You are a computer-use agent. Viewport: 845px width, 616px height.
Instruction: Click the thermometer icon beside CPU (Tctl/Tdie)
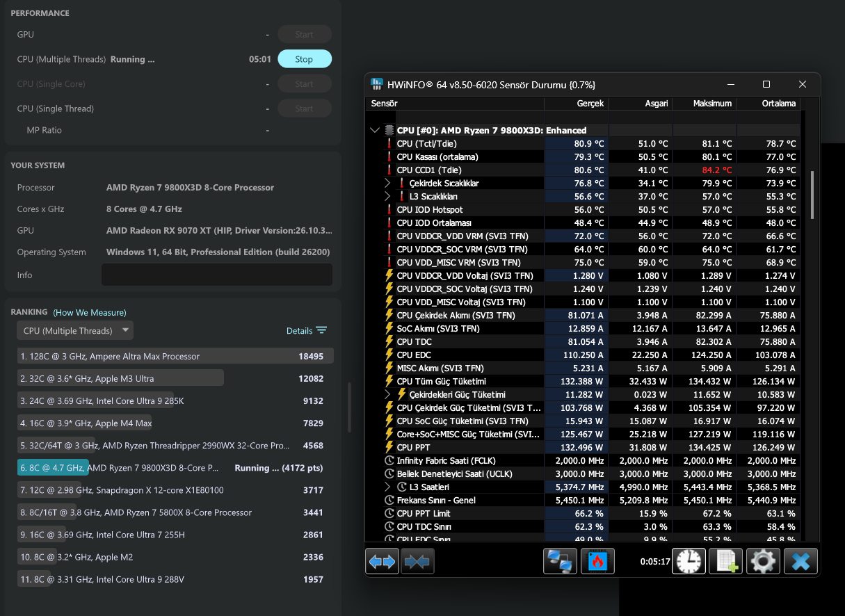pyautogui.click(x=389, y=144)
